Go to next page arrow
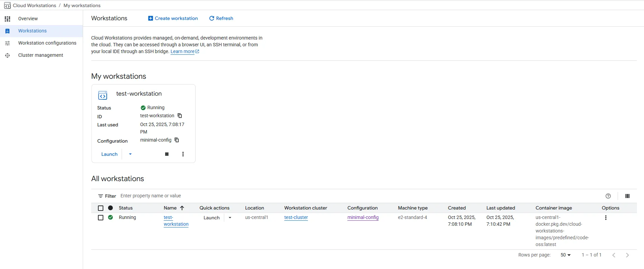644x269 pixels. click(x=627, y=255)
